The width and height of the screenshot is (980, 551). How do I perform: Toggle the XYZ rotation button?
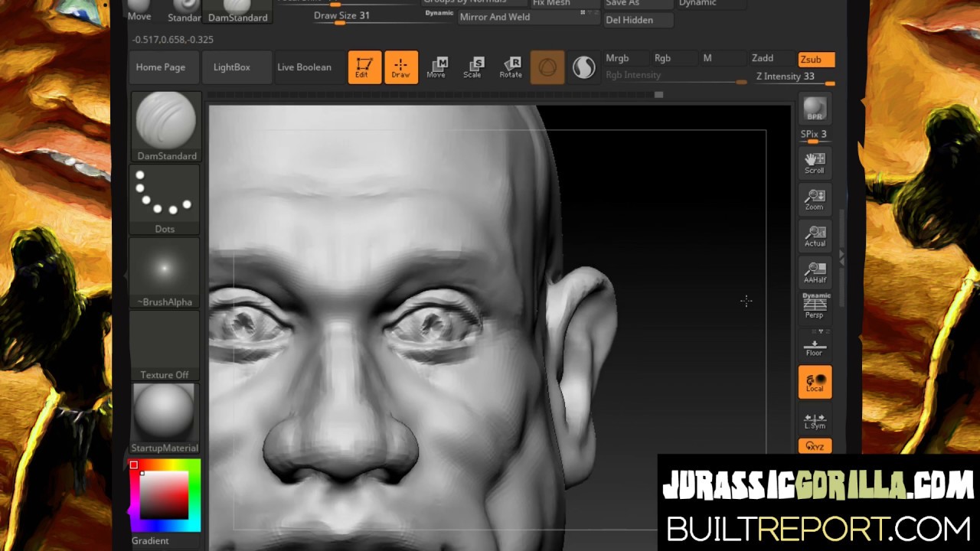815,446
